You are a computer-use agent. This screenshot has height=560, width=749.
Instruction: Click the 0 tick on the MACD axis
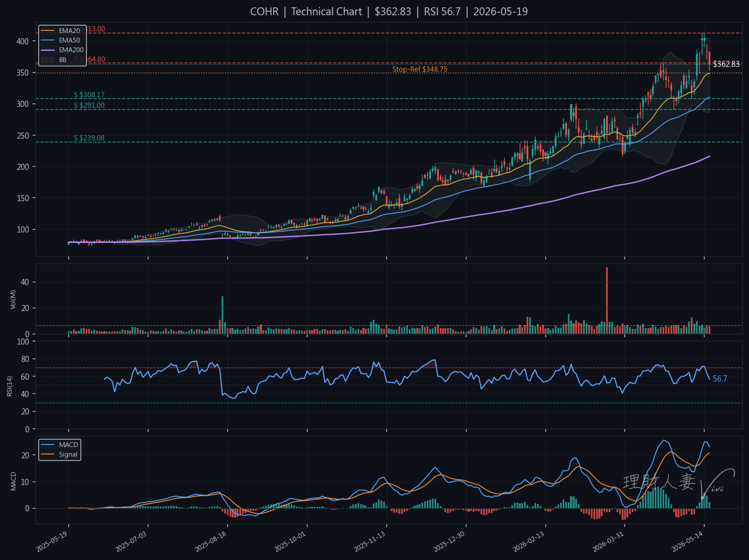pyautogui.click(x=27, y=509)
